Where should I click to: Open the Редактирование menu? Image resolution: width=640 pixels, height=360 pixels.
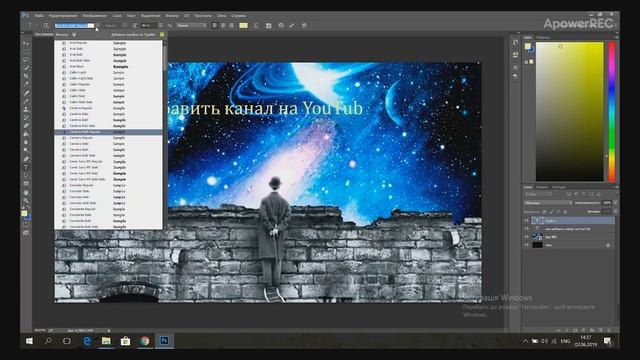click(x=63, y=16)
